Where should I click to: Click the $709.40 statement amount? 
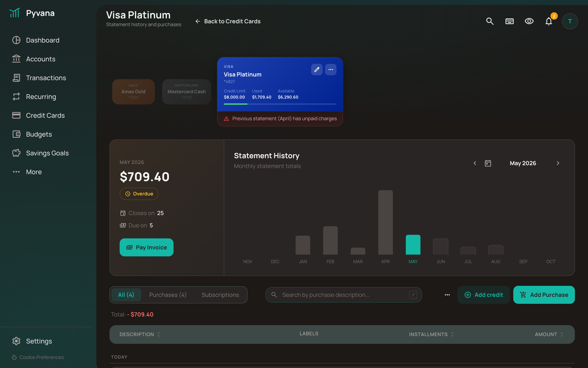point(145,177)
